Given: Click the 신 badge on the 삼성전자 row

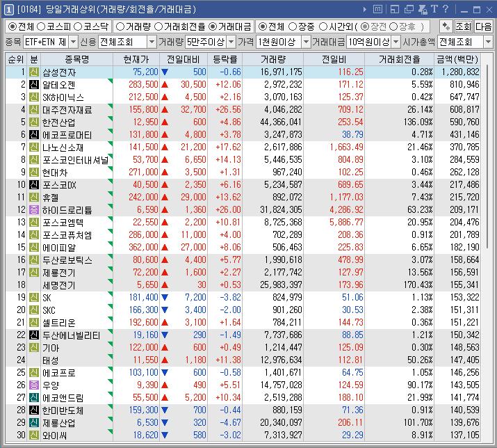Looking at the screenshot, I should tap(34, 72).
